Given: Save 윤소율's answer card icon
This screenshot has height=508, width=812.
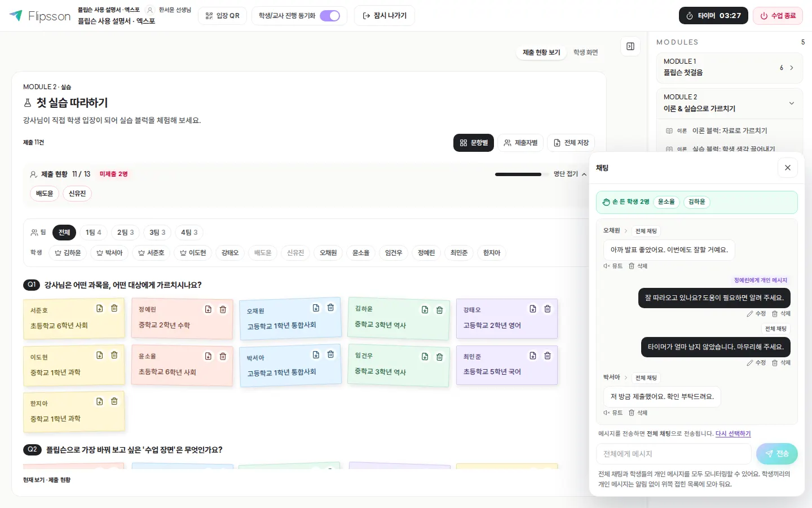Looking at the screenshot, I should 208,356.
